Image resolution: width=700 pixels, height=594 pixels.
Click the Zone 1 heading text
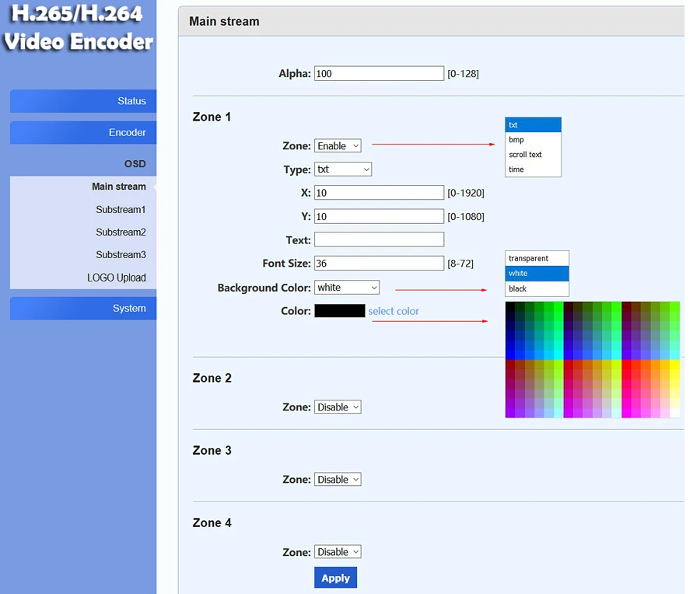pos(212,117)
